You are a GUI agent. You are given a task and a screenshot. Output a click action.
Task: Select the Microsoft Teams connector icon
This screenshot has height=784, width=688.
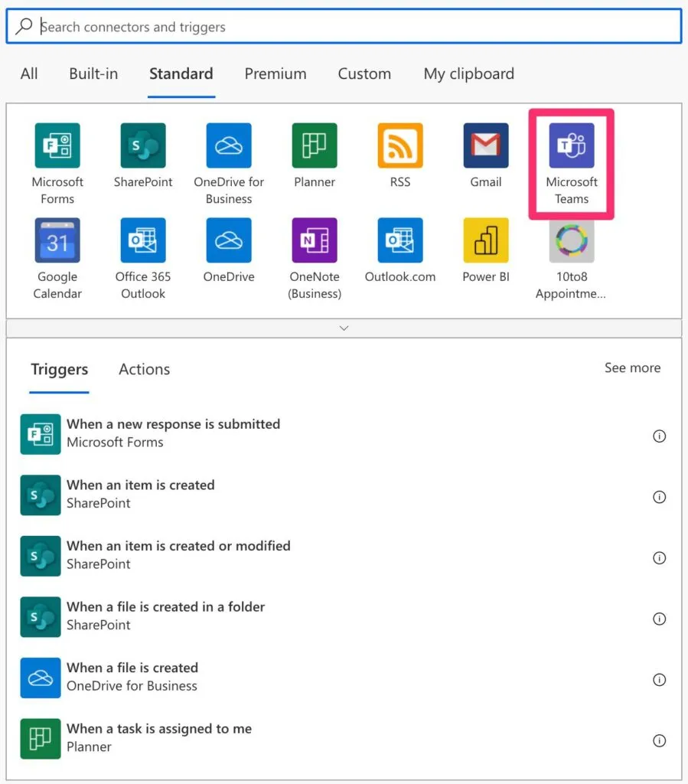tap(571, 145)
